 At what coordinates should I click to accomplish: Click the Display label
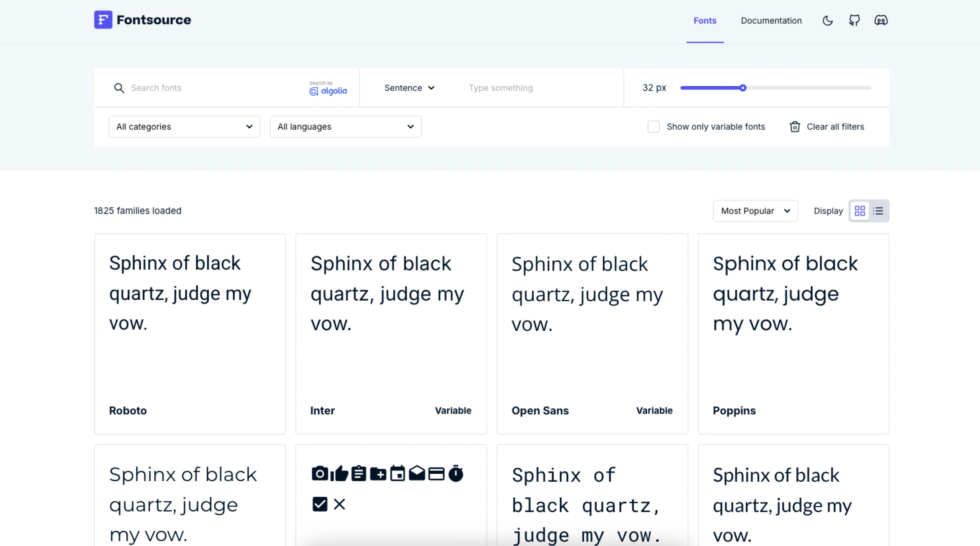[828, 211]
